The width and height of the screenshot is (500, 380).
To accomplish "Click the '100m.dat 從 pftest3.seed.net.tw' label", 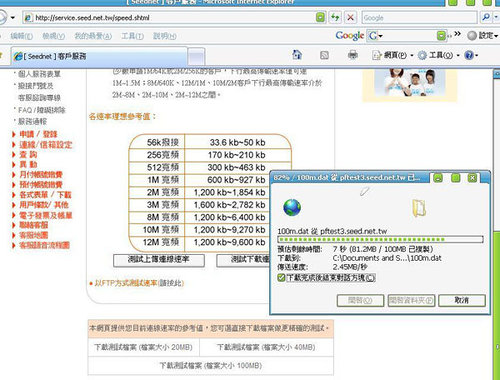I will tap(332, 231).
